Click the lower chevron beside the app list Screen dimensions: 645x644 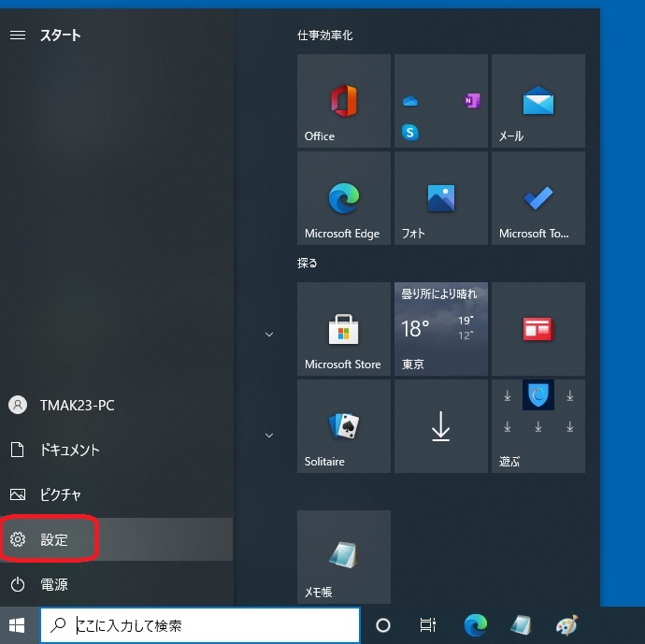pyautogui.click(x=269, y=435)
